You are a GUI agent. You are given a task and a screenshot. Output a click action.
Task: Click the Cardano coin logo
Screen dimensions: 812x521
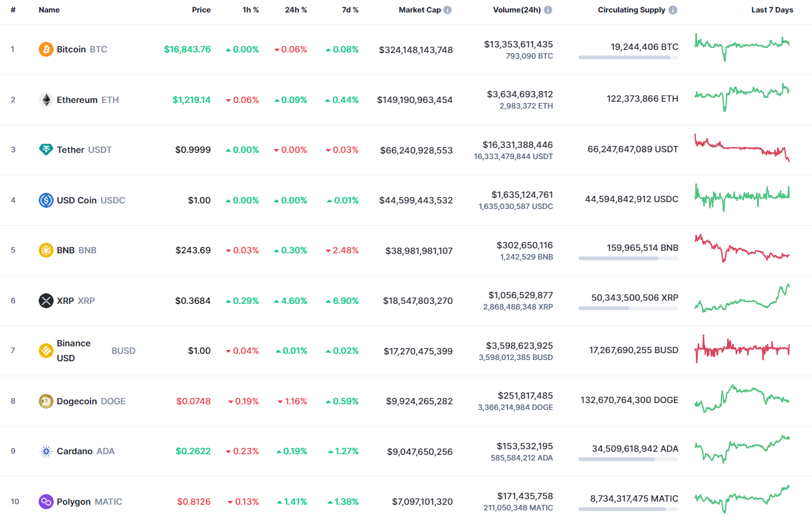tap(46, 450)
